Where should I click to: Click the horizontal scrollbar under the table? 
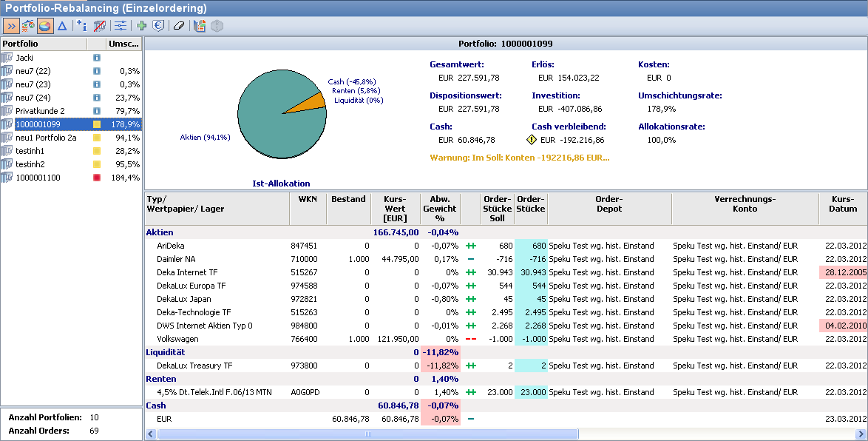[x=367, y=434]
